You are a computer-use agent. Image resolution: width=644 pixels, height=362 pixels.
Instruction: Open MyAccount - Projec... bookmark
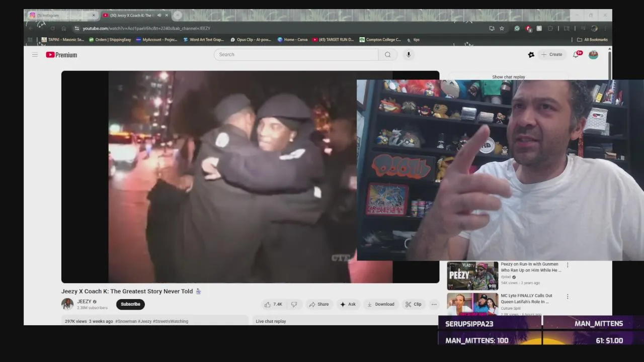click(157, 39)
